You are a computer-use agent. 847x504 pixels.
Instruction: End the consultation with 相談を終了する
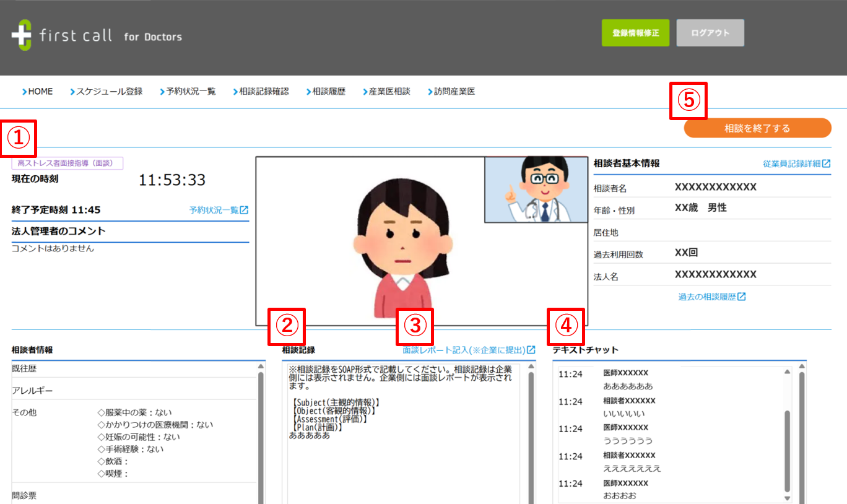click(x=757, y=128)
